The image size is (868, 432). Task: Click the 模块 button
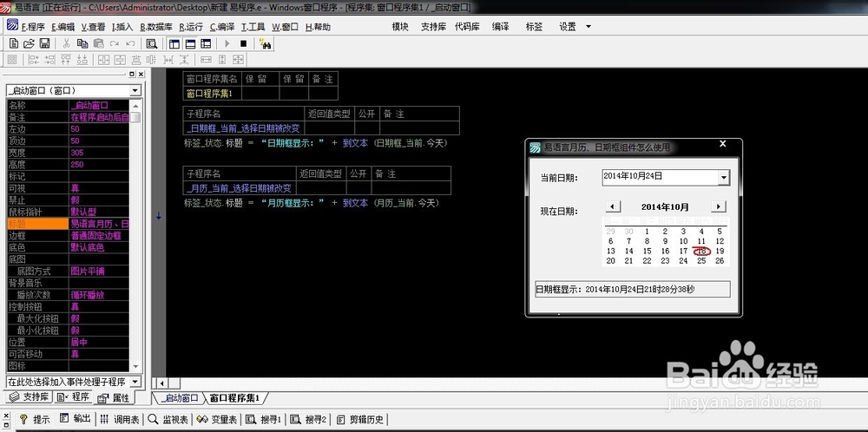click(399, 27)
